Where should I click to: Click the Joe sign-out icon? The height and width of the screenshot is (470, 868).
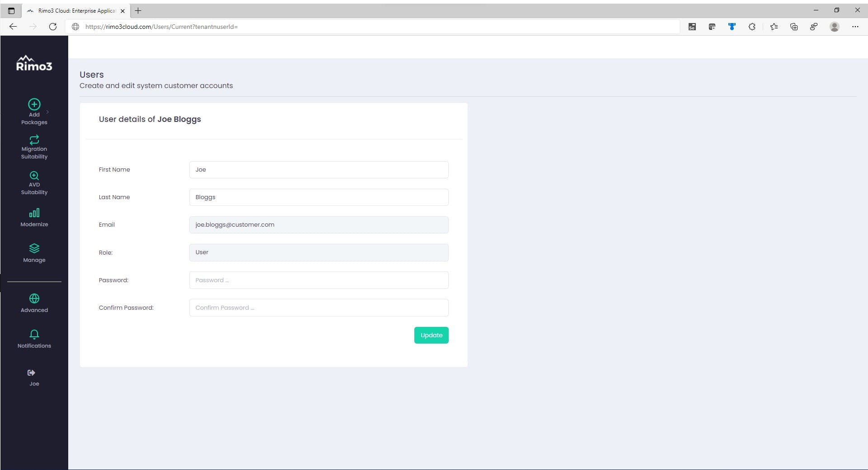[x=31, y=373]
